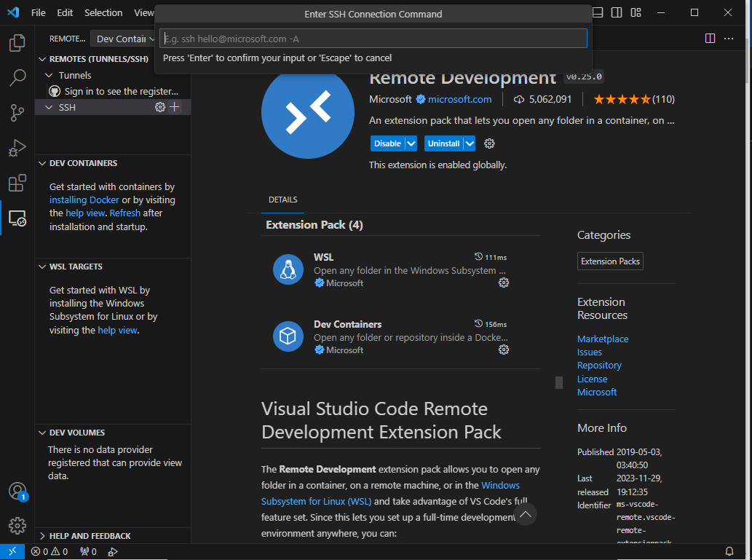Screen dimensions: 752x560
Task: Collapse the WSL Targets section
Action: click(x=43, y=267)
